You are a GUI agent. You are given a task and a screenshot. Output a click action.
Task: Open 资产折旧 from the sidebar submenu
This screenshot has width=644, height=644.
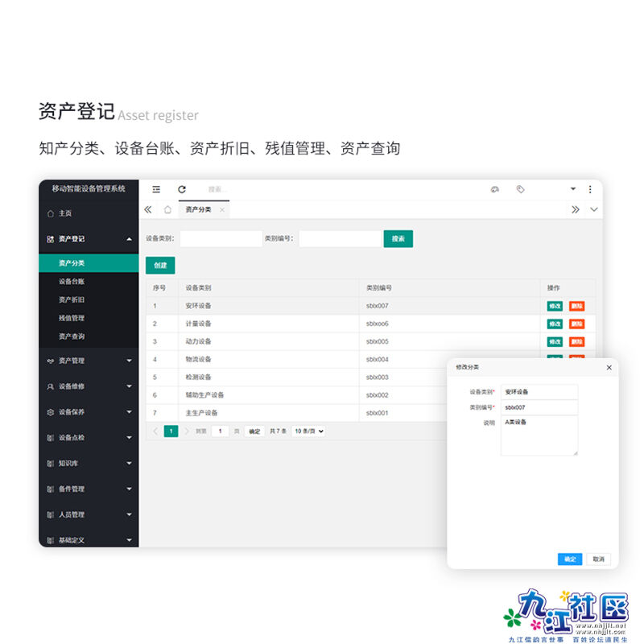click(72, 299)
